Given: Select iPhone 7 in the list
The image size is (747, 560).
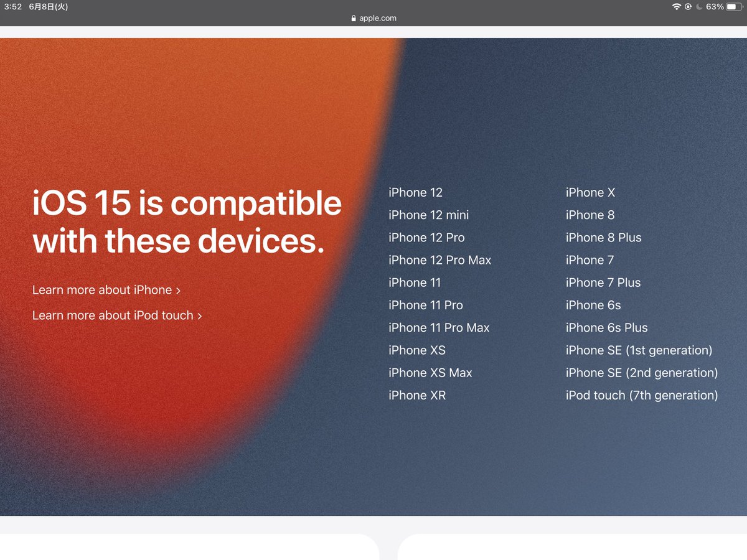Looking at the screenshot, I should click(590, 260).
